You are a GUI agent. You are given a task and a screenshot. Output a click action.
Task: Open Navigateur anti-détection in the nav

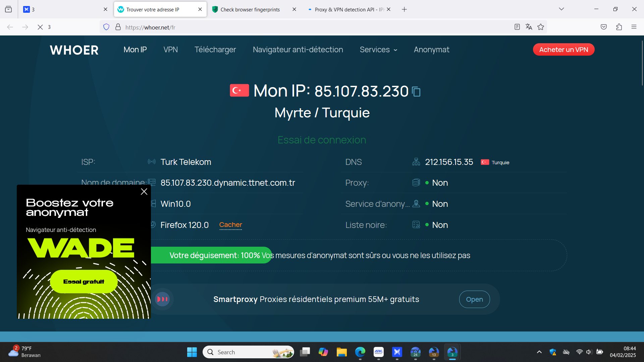(x=298, y=50)
